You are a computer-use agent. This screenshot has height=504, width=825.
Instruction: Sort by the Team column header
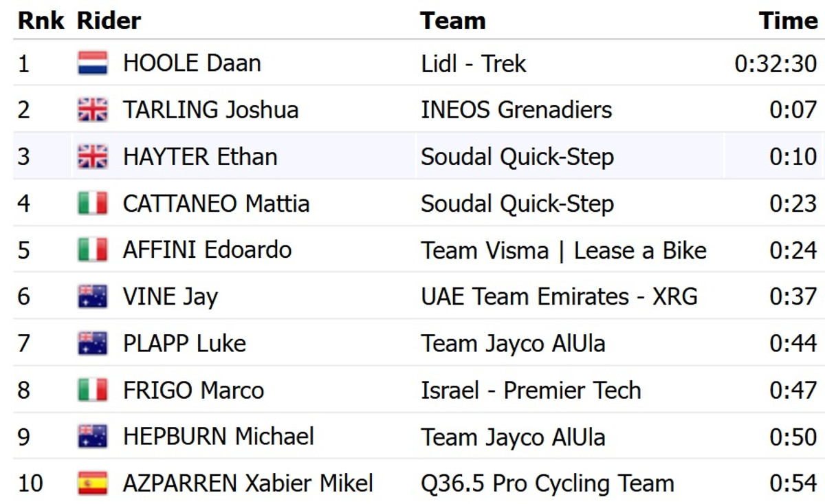(452, 21)
